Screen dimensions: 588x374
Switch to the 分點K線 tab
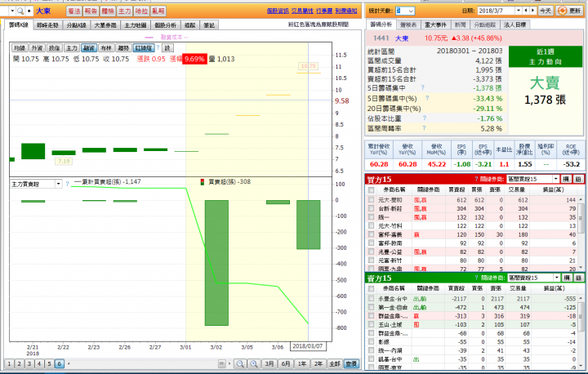point(76,25)
